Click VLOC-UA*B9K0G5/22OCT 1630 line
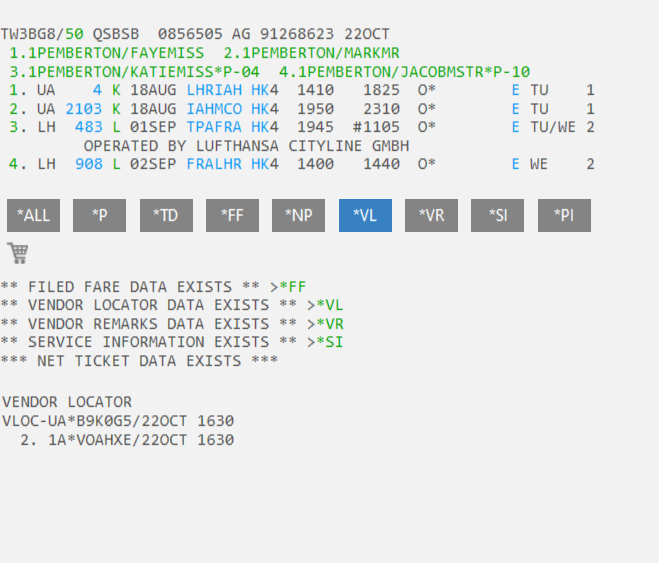Viewport: 659px width, 563px height. pyautogui.click(x=118, y=421)
